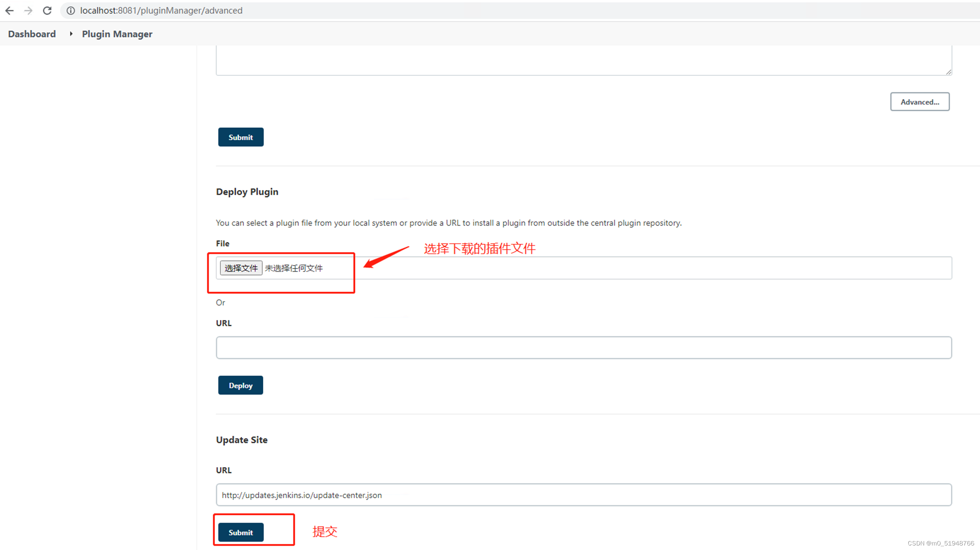Viewport: 980px width, 550px height.
Task: Reload the page with the refresh icon
Action: tap(47, 11)
